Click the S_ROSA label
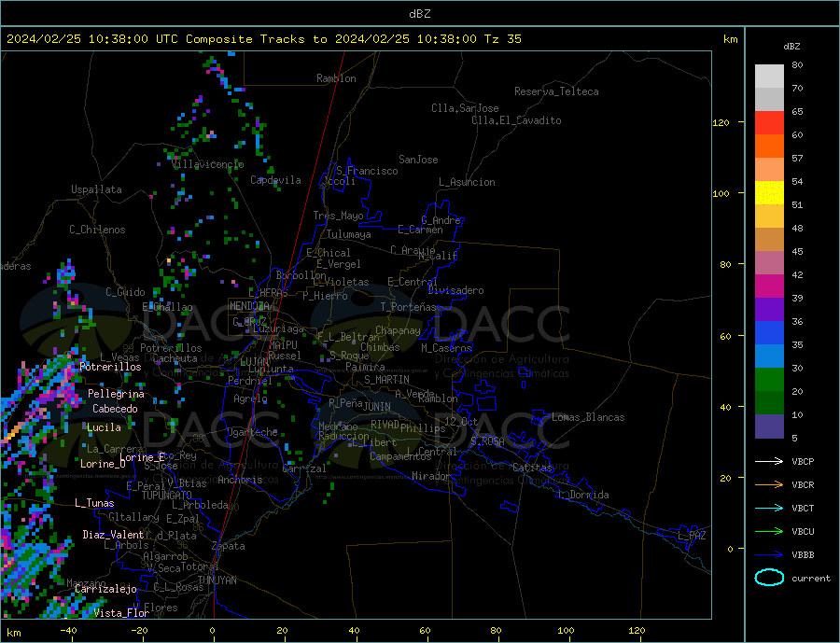The width and height of the screenshot is (840, 643). 487,441
